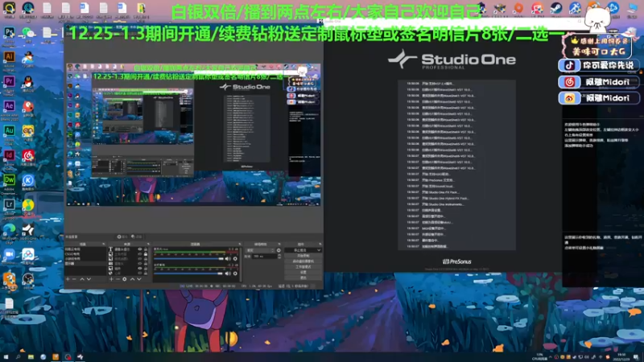644x362 pixels.
Task: Add a new scene in OBS
Action: [68, 279]
